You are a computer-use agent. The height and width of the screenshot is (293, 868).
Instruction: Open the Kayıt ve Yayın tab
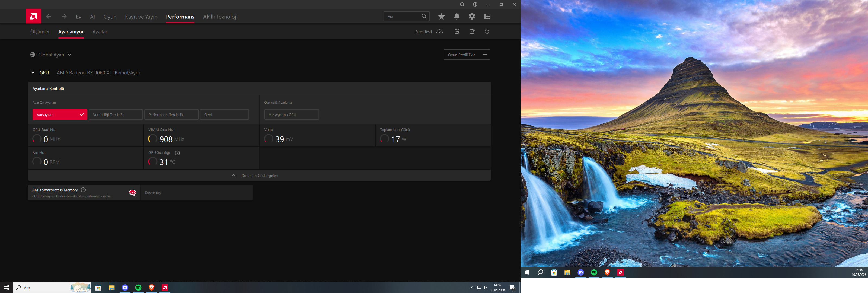tap(141, 17)
